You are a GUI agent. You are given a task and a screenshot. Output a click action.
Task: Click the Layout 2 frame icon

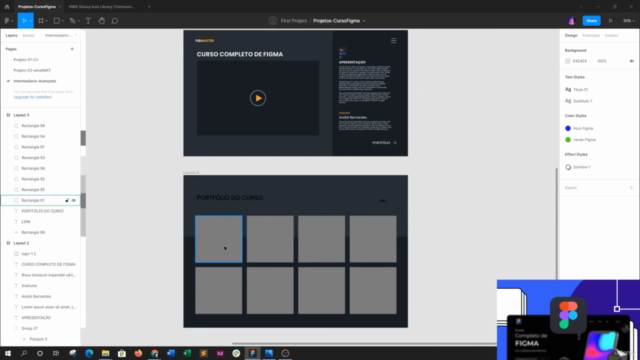click(8, 243)
